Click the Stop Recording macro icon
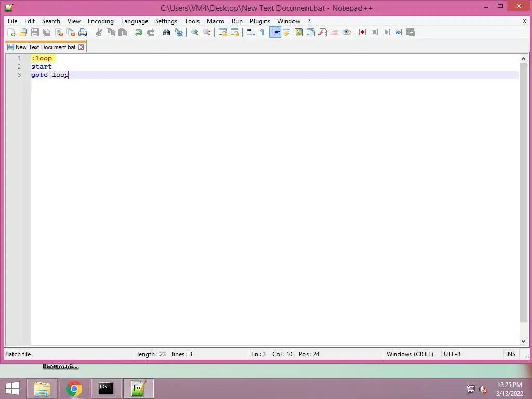 click(x=374, y=32)
